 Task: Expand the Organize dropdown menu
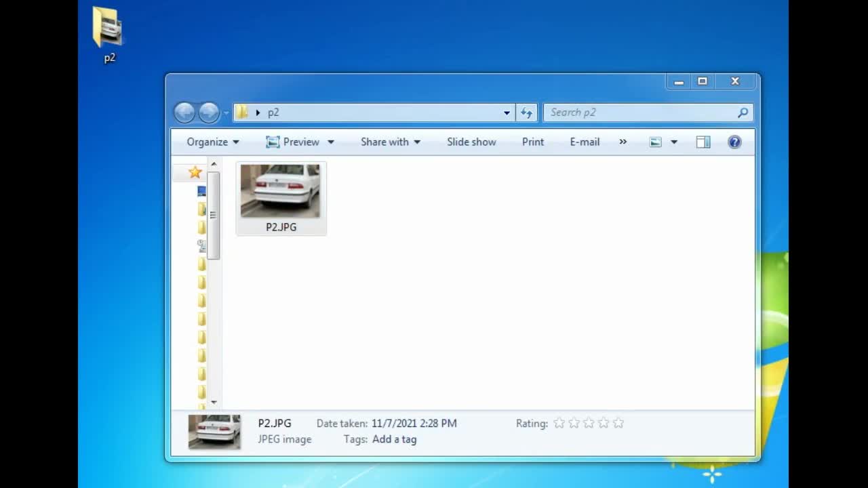pyautogui.click(x=213, y=142)
